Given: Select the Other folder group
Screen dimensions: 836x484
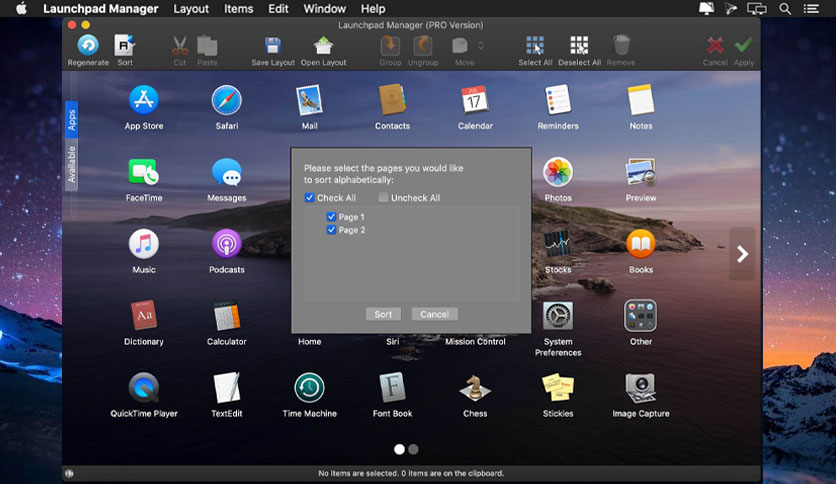Looking at the screenshot, I should [641, 316].
